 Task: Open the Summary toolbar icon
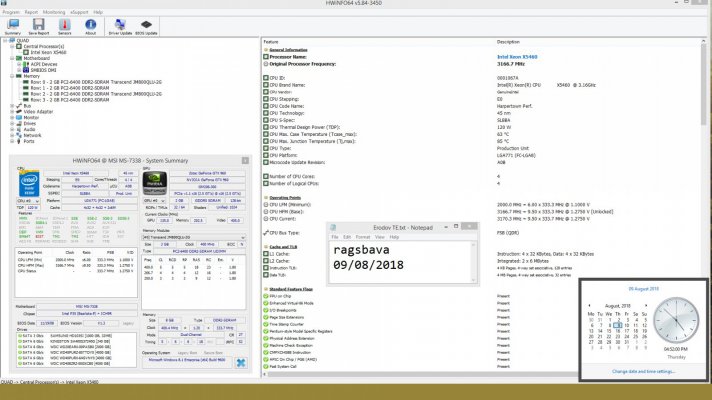point(13,26)
